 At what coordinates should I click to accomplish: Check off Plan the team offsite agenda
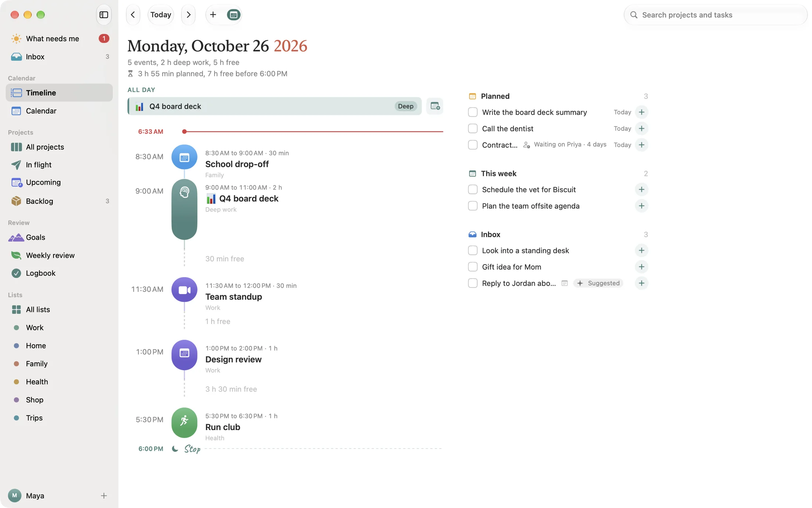point(472,206)
